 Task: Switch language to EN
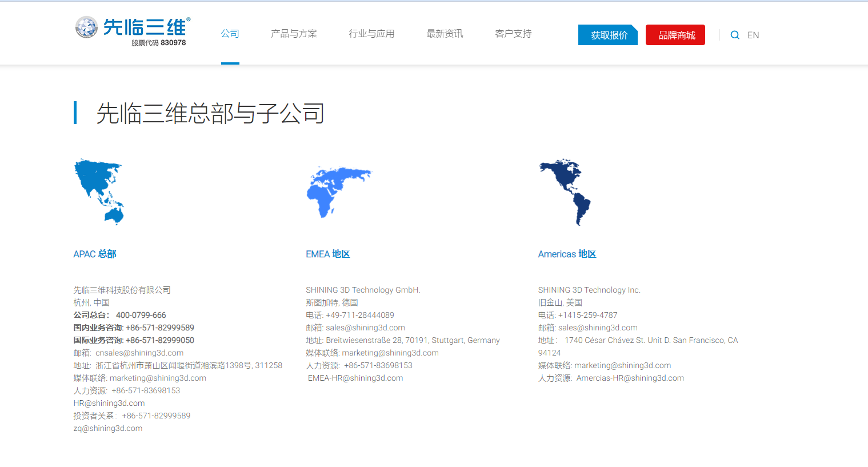753,35
